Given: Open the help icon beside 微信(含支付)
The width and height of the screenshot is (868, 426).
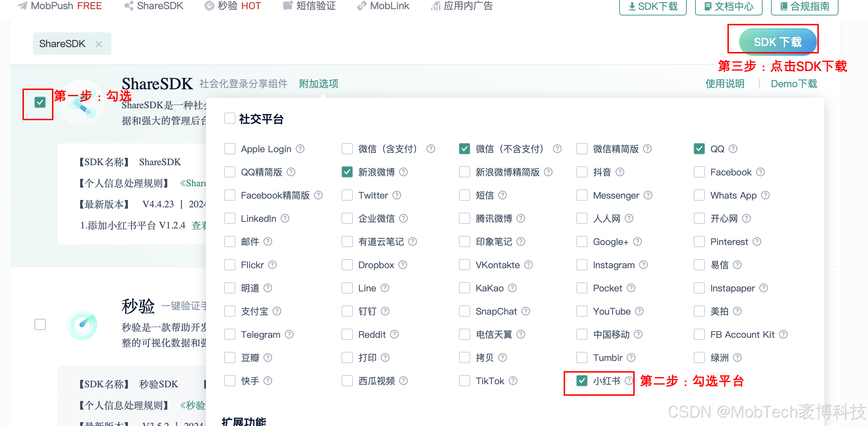Looking at the screenshot, I should [x=431, y=149].
